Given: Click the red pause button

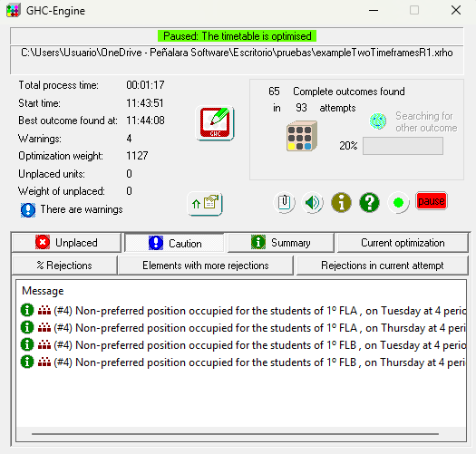Looking at the screenshot, I should click(432, 201).
